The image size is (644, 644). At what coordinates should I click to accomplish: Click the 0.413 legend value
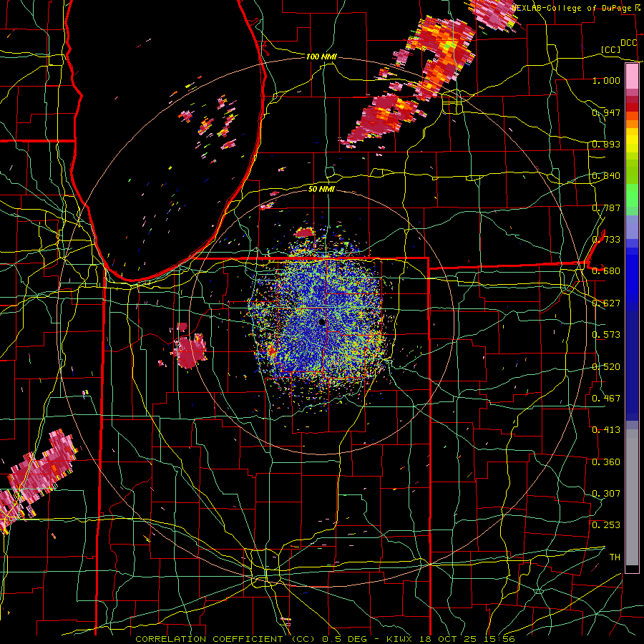point(606,430)
